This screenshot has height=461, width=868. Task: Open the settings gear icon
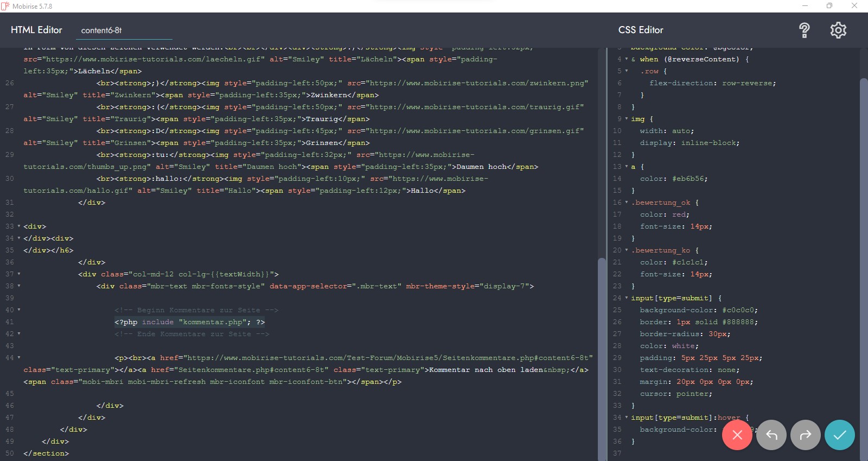838,30
